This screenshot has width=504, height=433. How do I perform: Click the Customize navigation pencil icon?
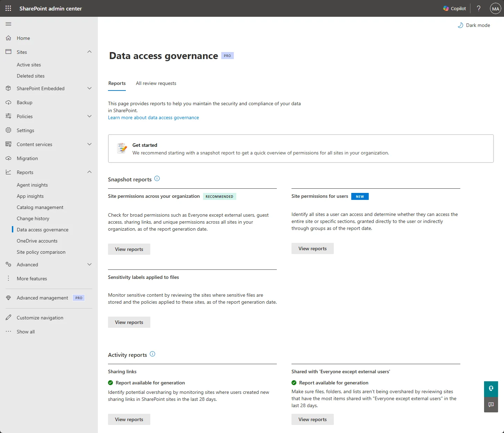(x=8, y=318)
